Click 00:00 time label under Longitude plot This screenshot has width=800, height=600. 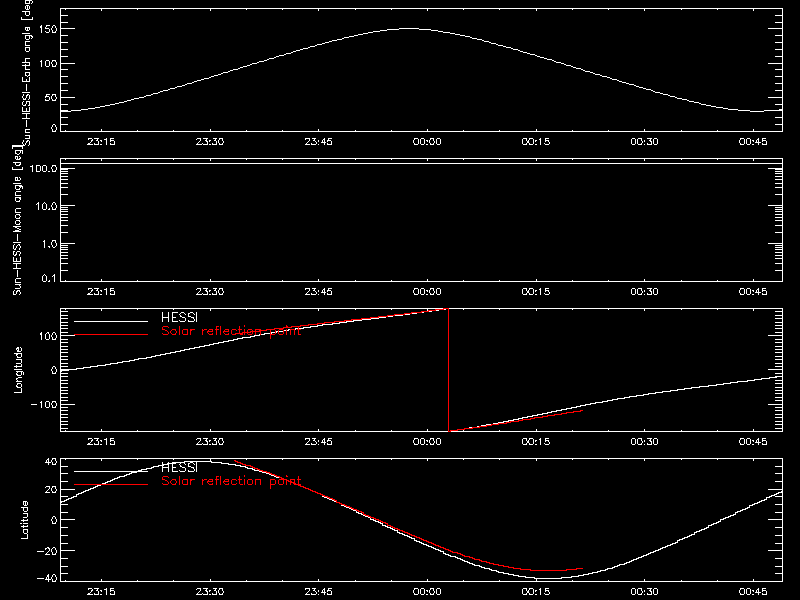tap(427, 442)
